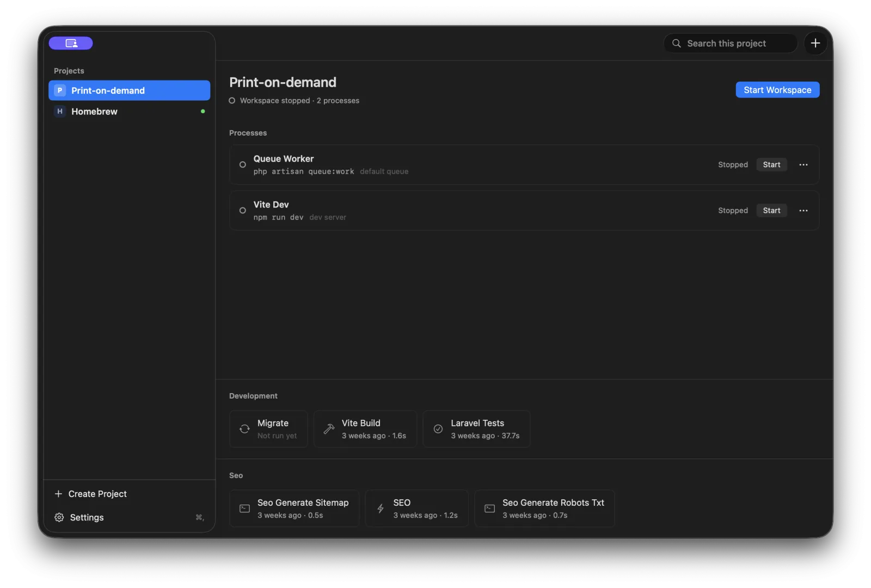Click the Create Project plus icon
The image size is (871, 588).
(59, 494)
